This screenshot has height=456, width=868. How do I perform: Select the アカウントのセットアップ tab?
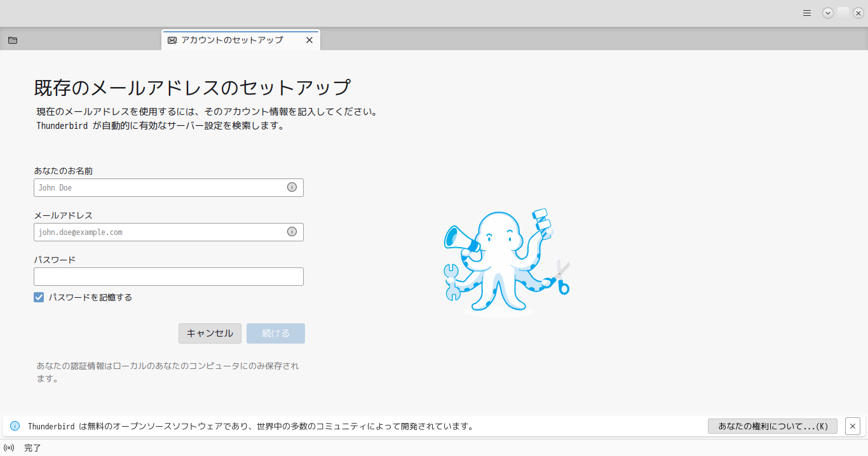[x=241, y=40]
